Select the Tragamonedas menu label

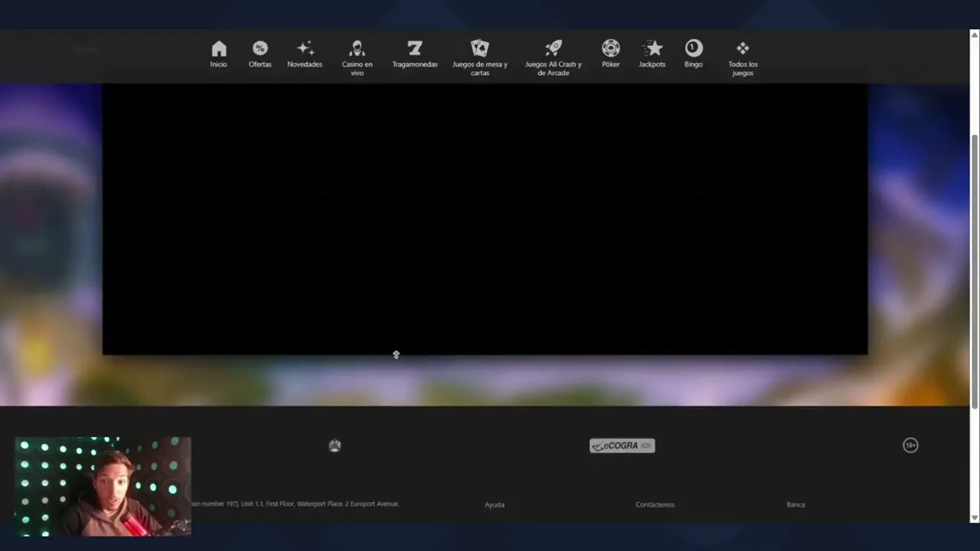pos(415,64)
